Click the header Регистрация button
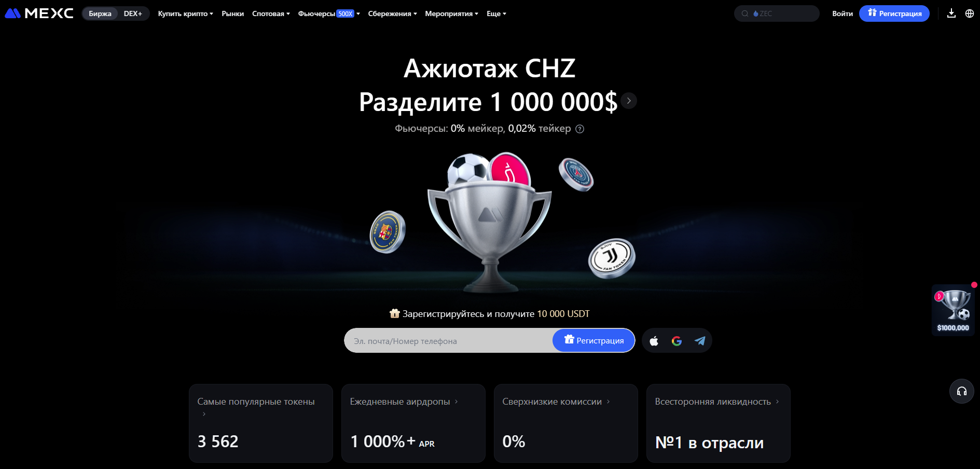The width and height of the screenshot is (980, 469). 894,13
